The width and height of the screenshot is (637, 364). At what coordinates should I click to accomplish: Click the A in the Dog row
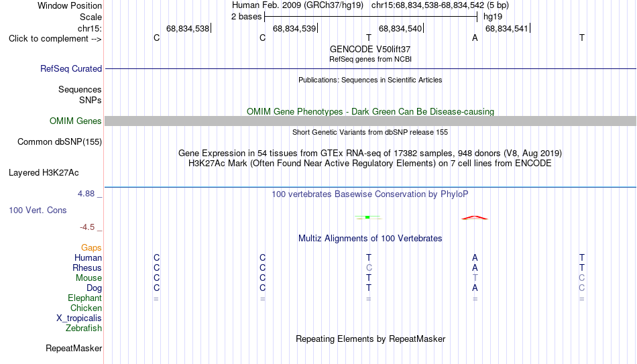475,288
